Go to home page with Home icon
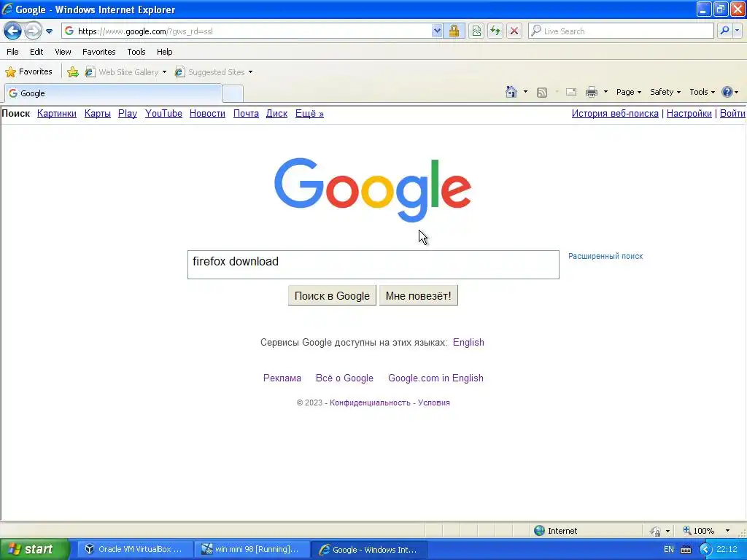The height and width of the screenshot is (560, 747). 511,92
